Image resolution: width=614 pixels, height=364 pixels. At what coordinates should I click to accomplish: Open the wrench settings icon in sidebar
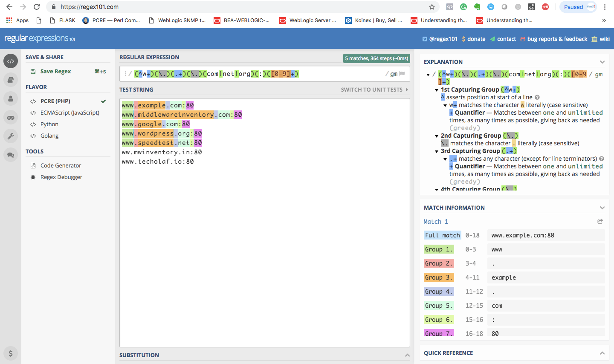click(11, 136)
